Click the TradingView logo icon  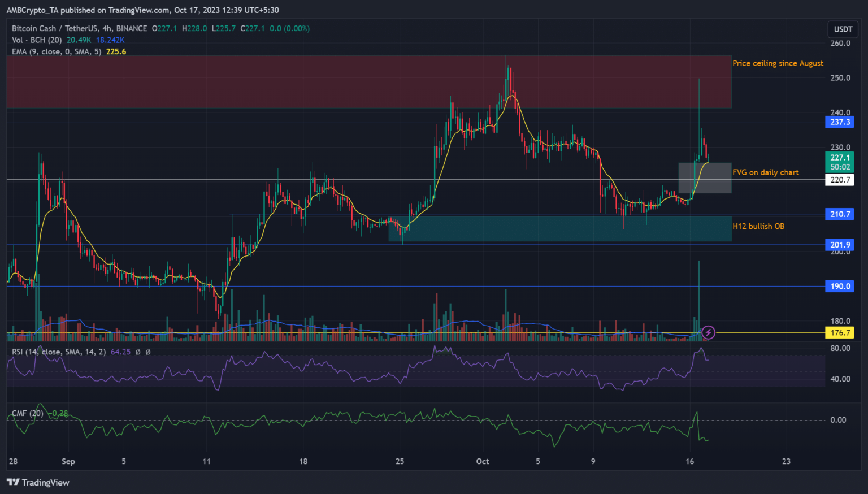tap(13, 482)
